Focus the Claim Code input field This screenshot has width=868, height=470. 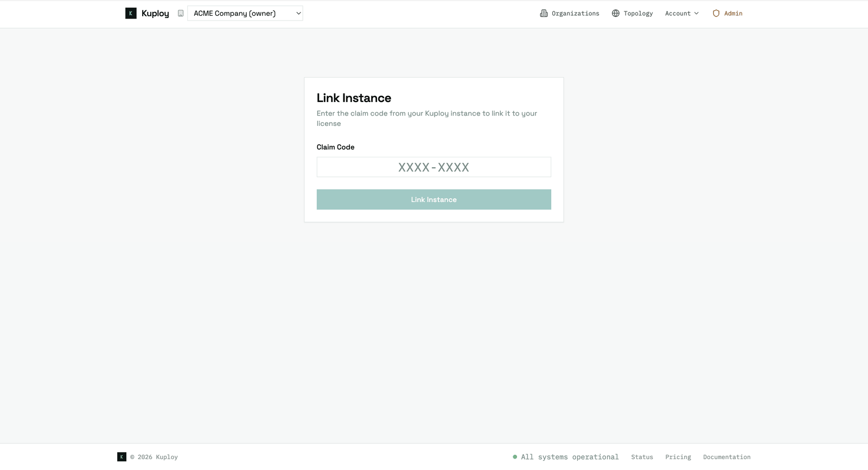point(434,167)
